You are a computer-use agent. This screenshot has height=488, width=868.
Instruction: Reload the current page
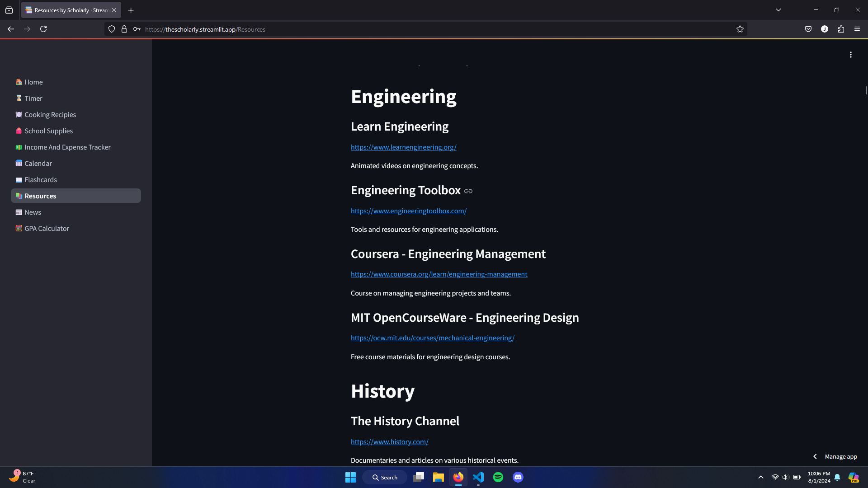coord(43,29)
